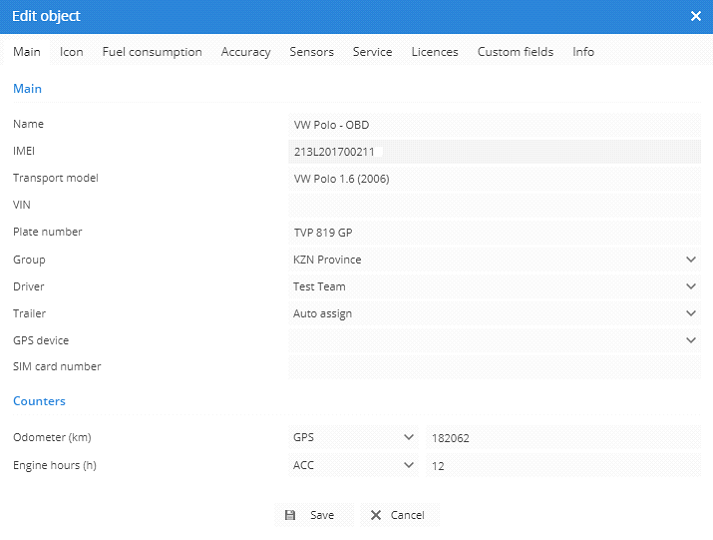This screenshot has width=713, height=540.
Task: Change the Odometer source dropdown
Action: (354, 438)
